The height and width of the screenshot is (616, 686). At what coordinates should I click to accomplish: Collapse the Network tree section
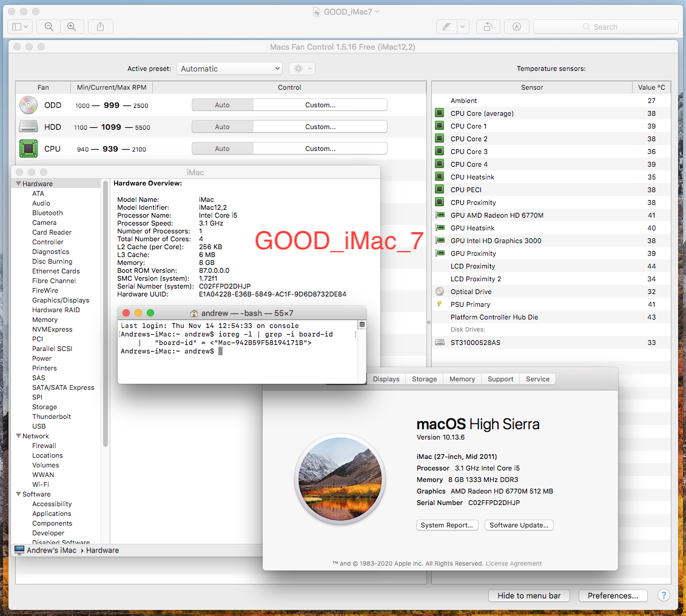pyautogui.click(x=18, y=436)
